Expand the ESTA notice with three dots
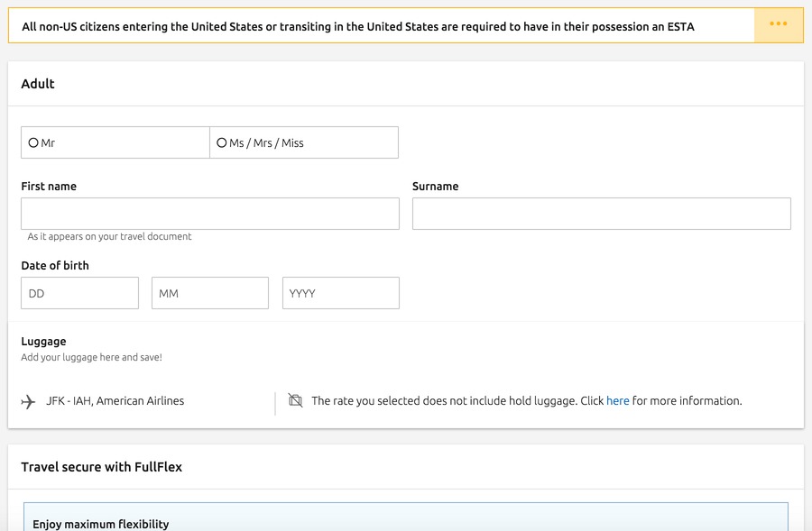The image size is (812, 531). pos(779,25)
